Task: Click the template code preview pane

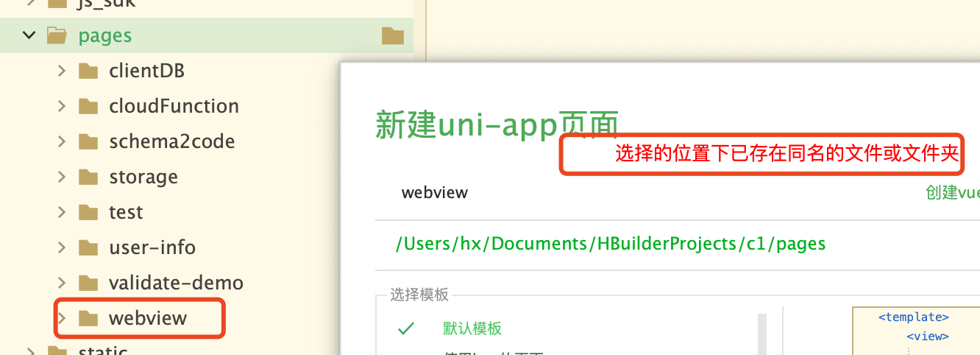Action: coord(916,331)
